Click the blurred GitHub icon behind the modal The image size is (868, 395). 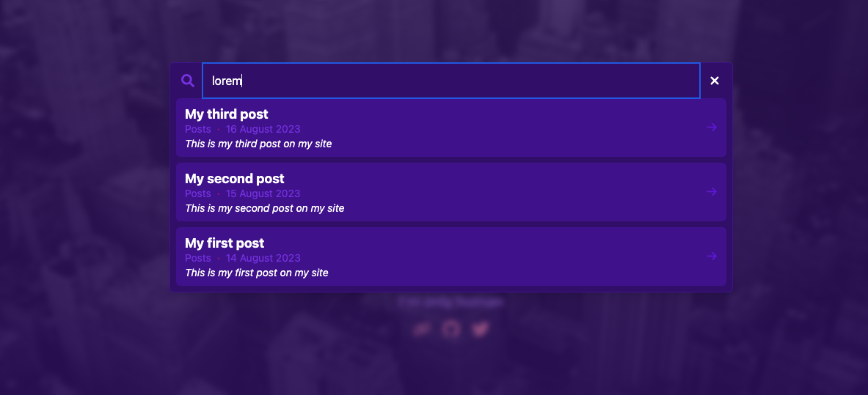[x=451, y=329]
